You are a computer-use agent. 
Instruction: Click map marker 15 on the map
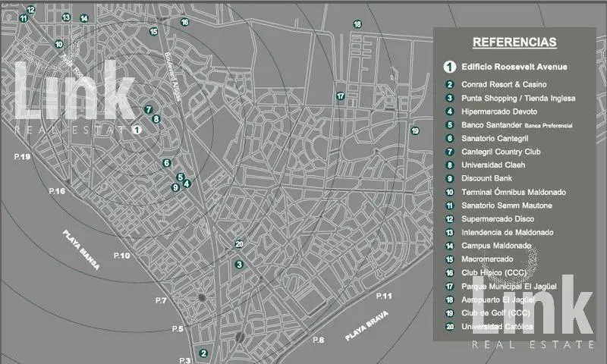154,32
